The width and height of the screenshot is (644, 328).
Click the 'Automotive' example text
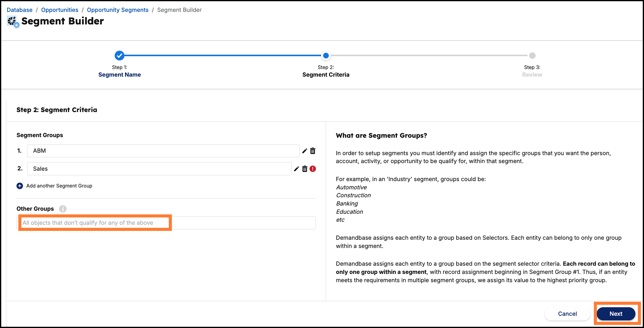pos(351,188)
